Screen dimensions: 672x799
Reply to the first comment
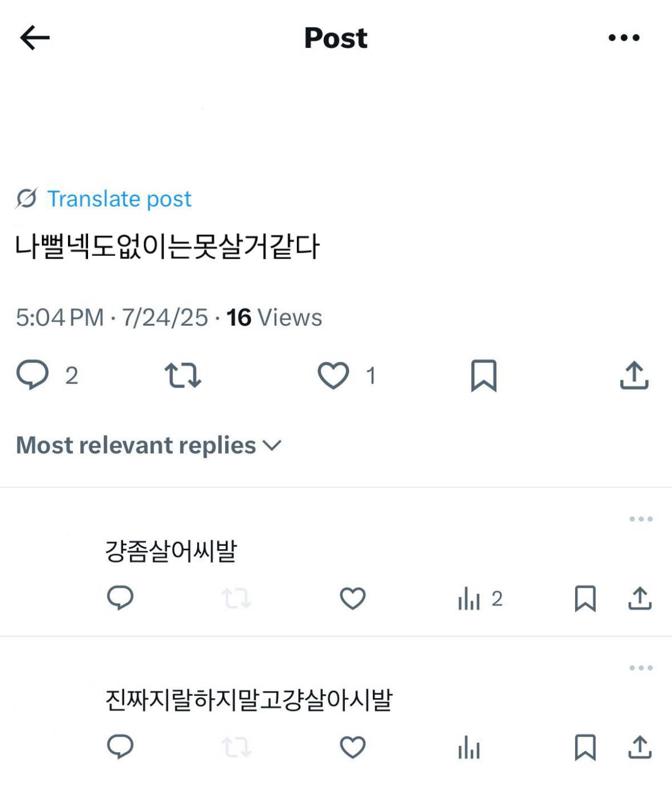120,598
